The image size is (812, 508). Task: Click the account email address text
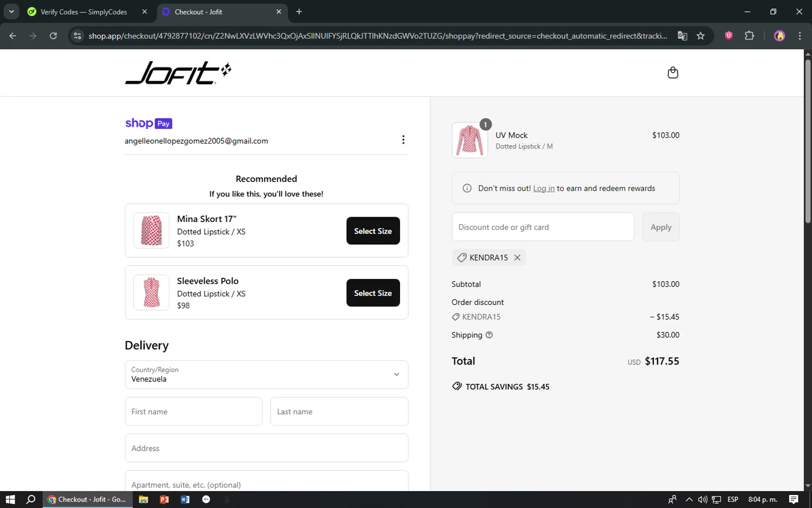[197, 141]
